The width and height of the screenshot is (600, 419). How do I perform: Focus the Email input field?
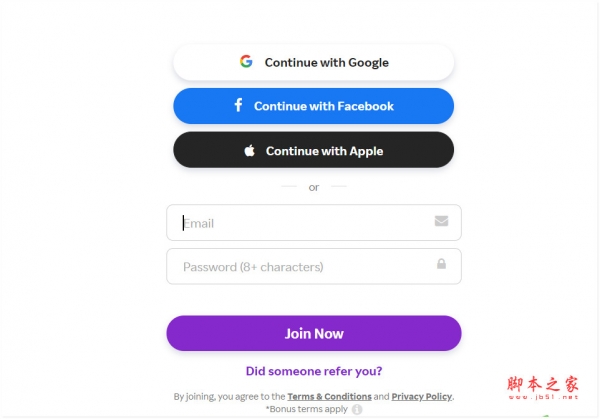click(300, 223)
